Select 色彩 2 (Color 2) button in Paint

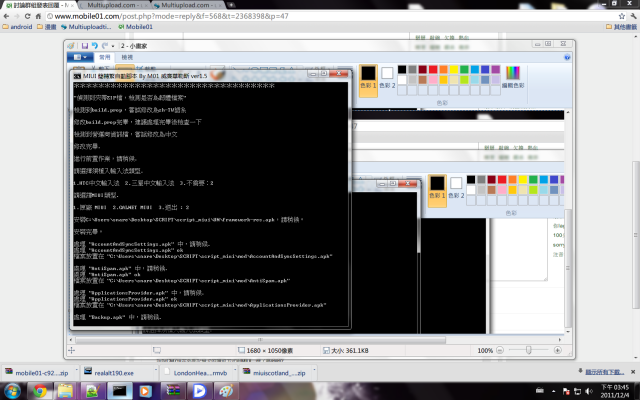click(387, 78)
